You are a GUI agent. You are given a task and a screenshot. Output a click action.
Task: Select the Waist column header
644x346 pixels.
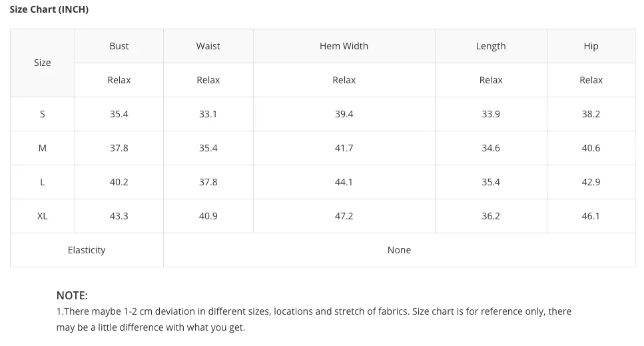[208, 46]
